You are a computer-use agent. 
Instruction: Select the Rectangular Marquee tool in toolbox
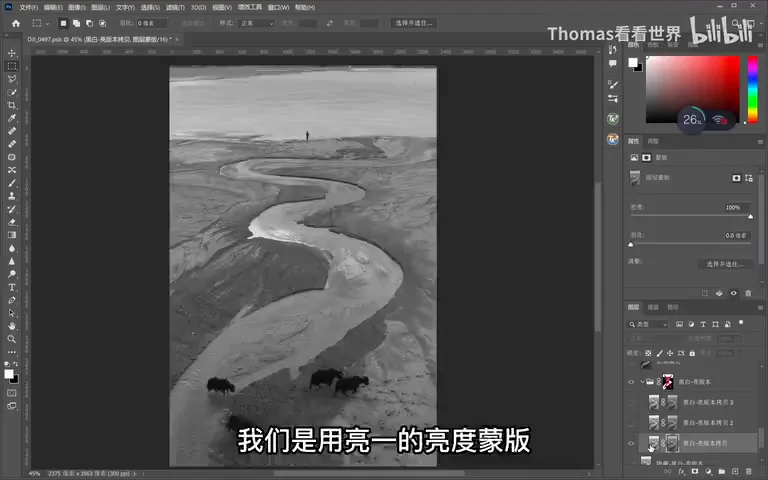coord(12,66)
